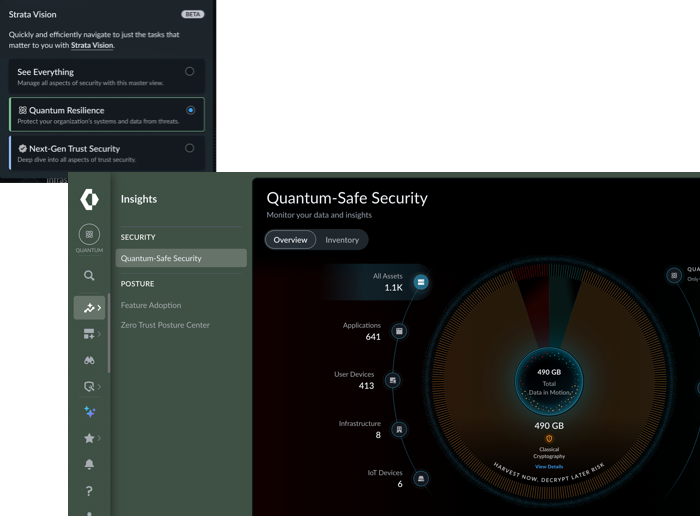
Task: Select the See Everything radio button
Action: click(x=189, y=72)
